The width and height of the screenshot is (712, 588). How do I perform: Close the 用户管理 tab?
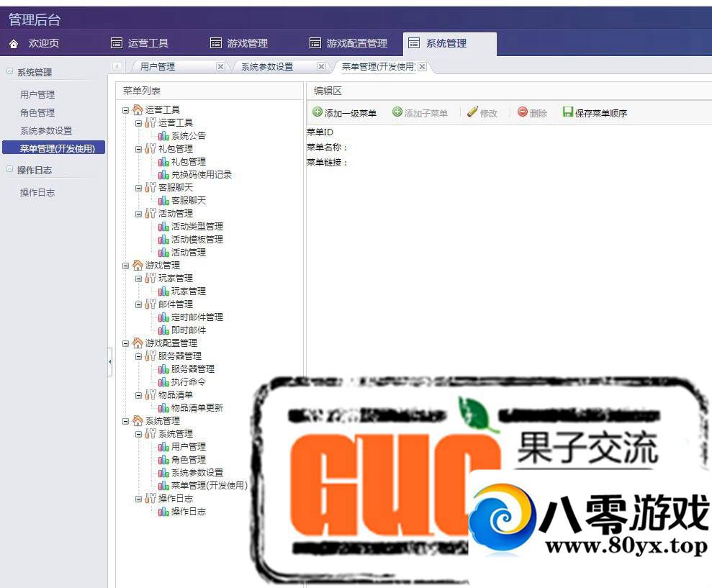221,67
